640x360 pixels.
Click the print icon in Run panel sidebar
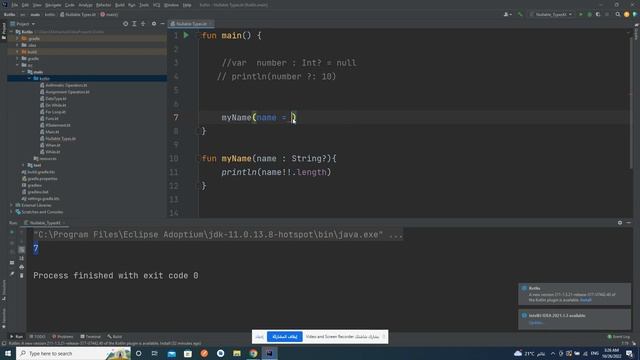pyautogui.click(x=22, y=267)
